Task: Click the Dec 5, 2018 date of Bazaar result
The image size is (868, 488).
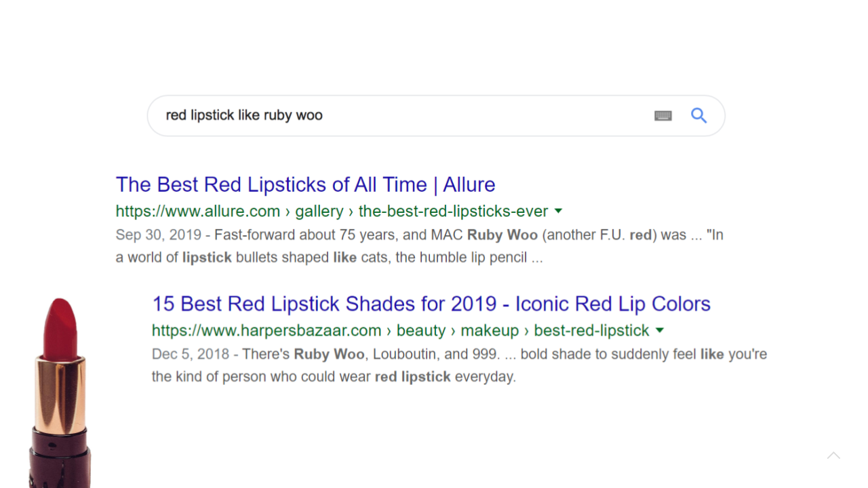Action: coord(191,354)
